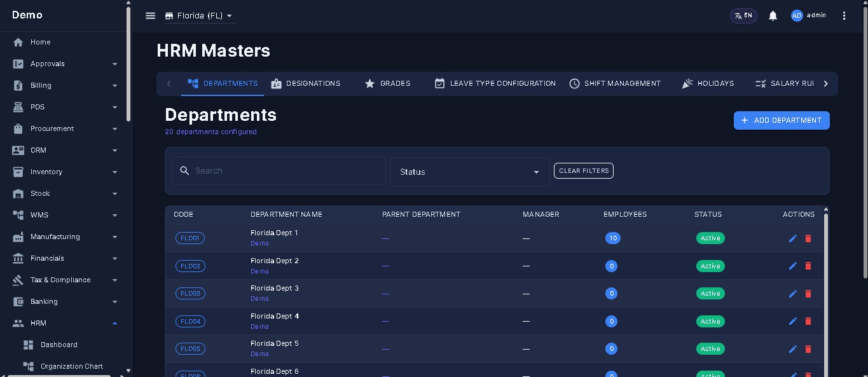The height and width of the screenshot is (377, 868).
Task: Switch to Leave Type Configuration tab
Action: click(x=495, y=83)
